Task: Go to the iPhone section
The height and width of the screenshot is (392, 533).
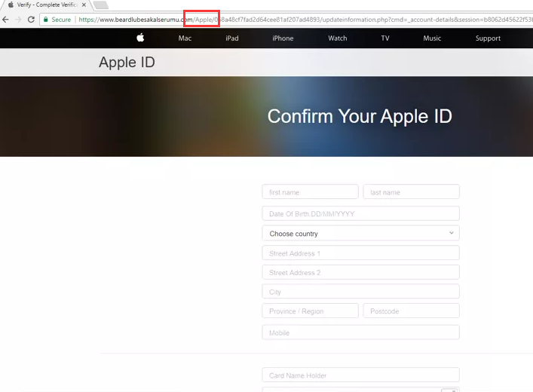Action: 283,38
